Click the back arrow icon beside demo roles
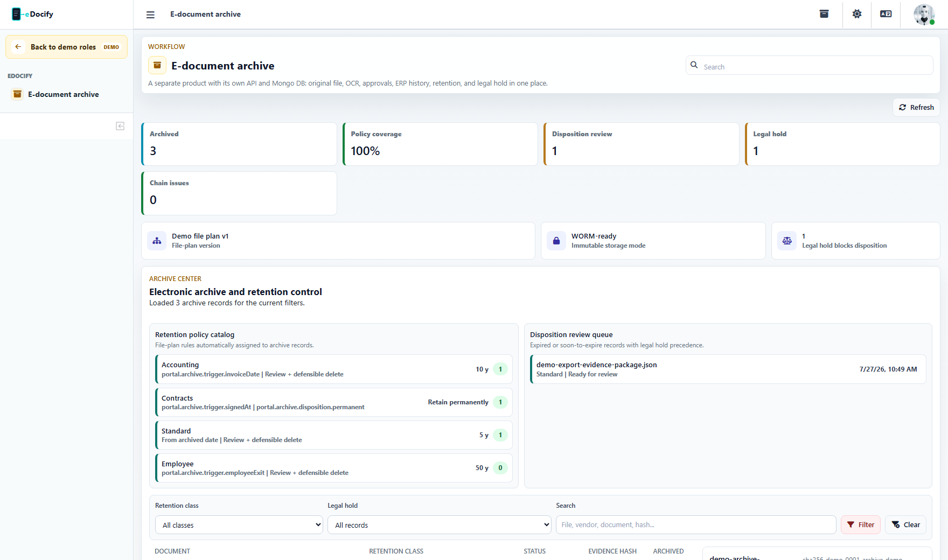The width and height of the screenshot is (948, 560). [18, 47]
